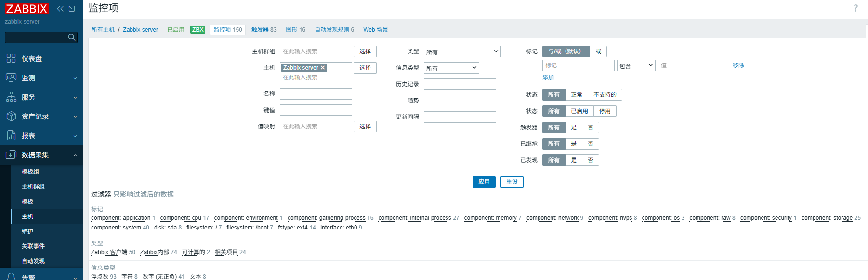Open 维护 in sidebar
The image size is (868, 280).
[x=47, y=231]
